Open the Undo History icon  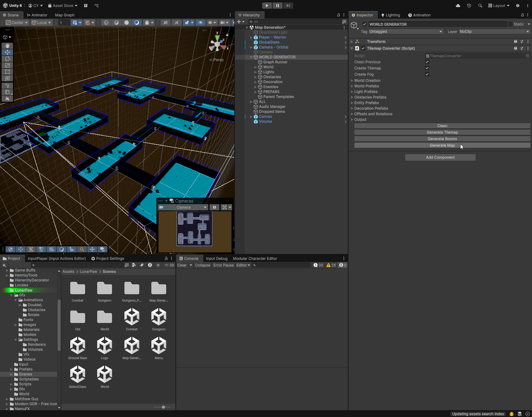click(469, 6)
